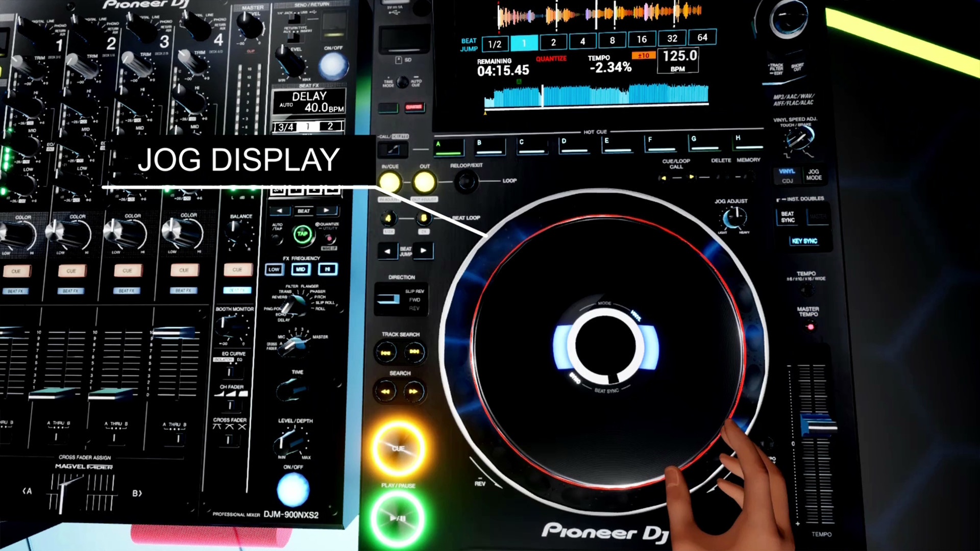The image size is (980, 551).
Task: Select the MID FX frequency filter
Action: click(x=302, y=269)
